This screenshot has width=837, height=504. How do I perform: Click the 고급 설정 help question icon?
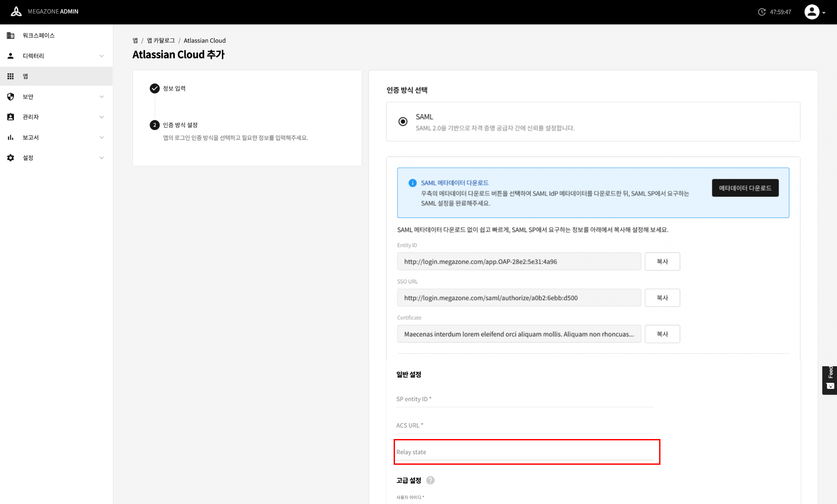point(430,480)
